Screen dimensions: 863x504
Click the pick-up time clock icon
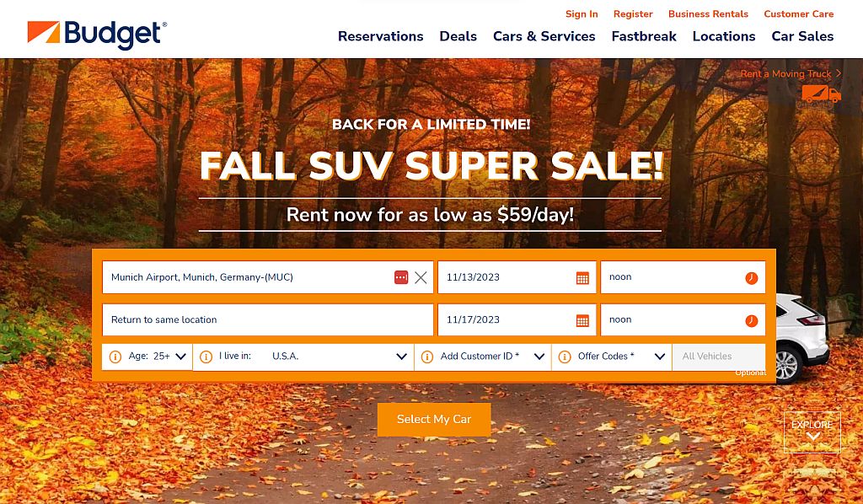point(751,278)
